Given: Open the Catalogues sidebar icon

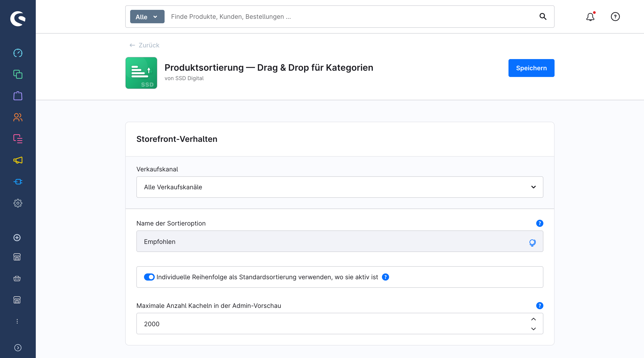Looking at the screenshot, I should click(18, 74).
